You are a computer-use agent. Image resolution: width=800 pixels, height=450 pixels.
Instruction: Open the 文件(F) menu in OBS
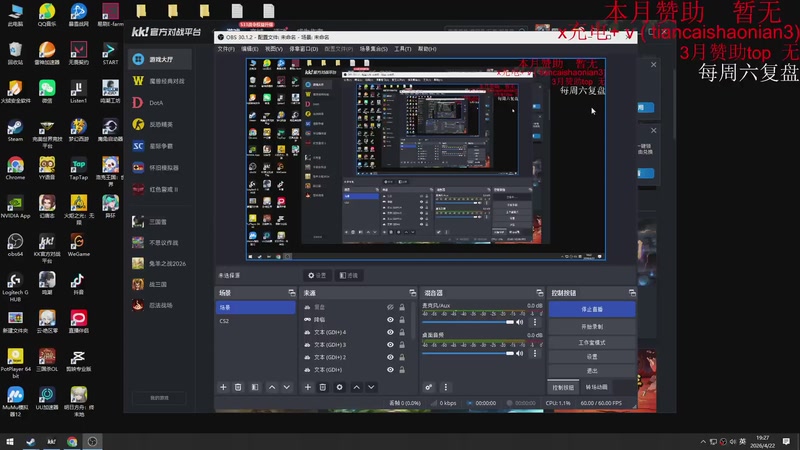(226, 49)
